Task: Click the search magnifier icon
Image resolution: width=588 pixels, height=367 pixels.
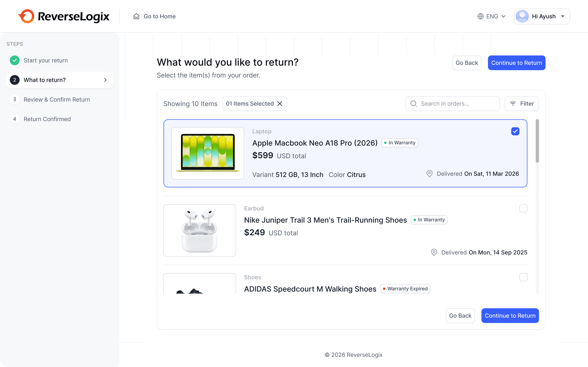Action: pyautogui.click(x=413, y=104)
